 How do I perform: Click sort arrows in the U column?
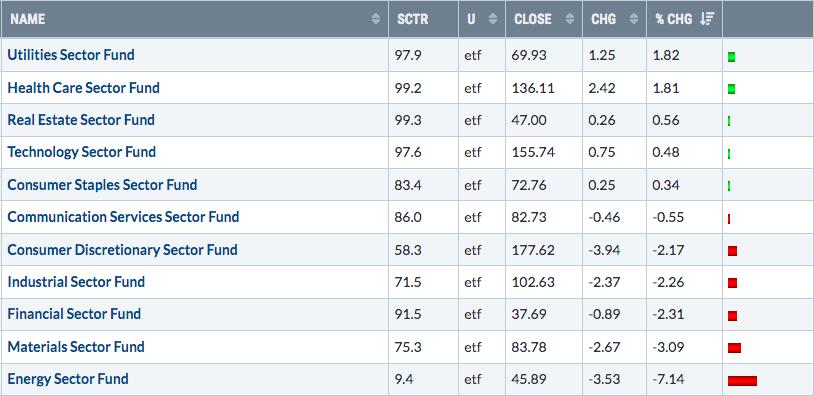click(x=493, y=19)
